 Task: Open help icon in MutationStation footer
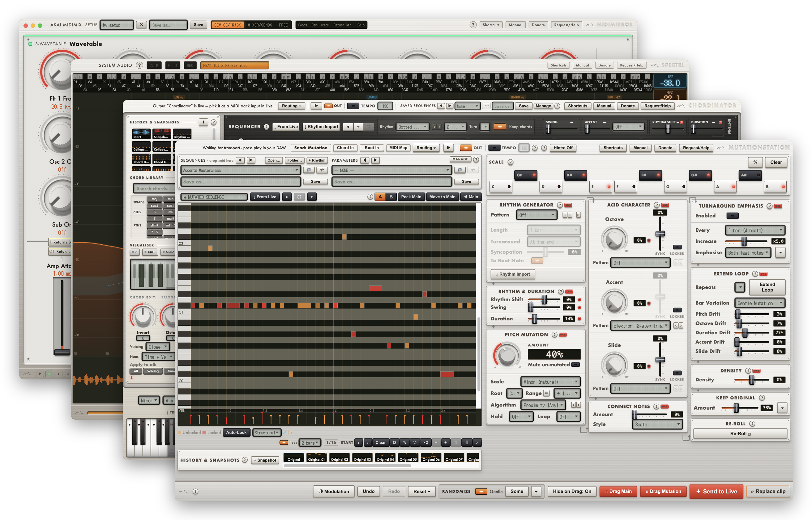pos(195,492)
